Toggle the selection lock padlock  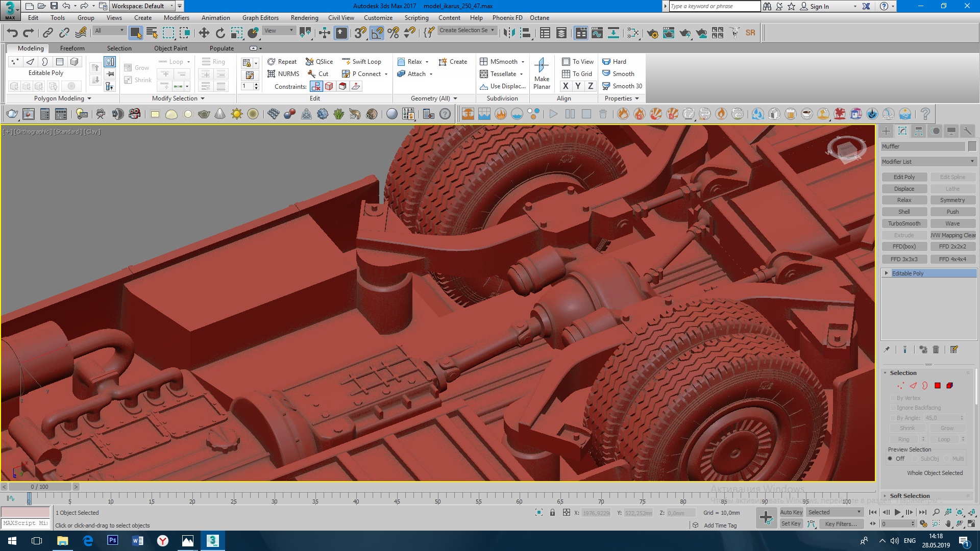pos(552,512)
